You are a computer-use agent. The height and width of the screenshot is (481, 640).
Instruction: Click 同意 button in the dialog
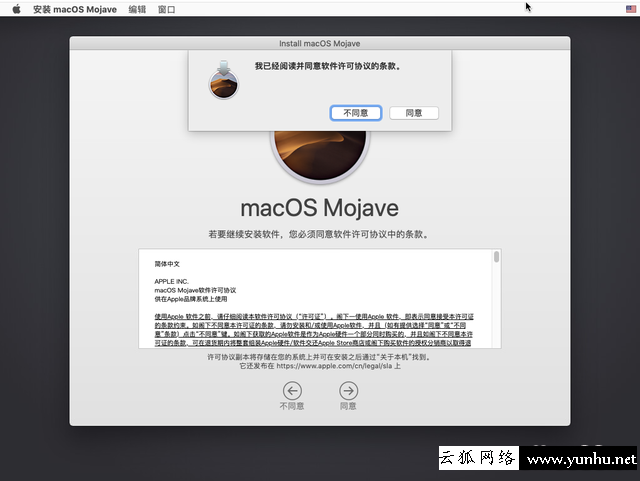tap(414, 113)
